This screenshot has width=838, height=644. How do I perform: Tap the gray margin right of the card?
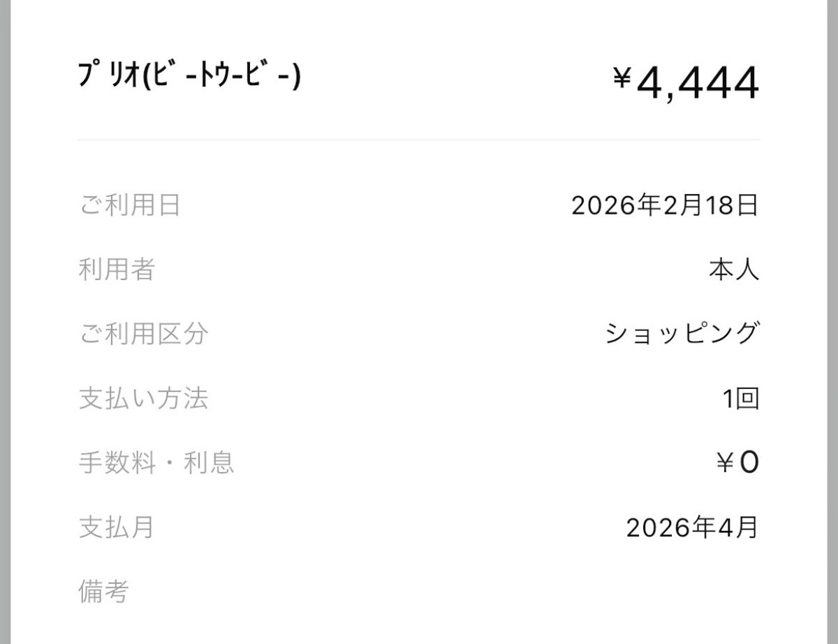[832, 321]
